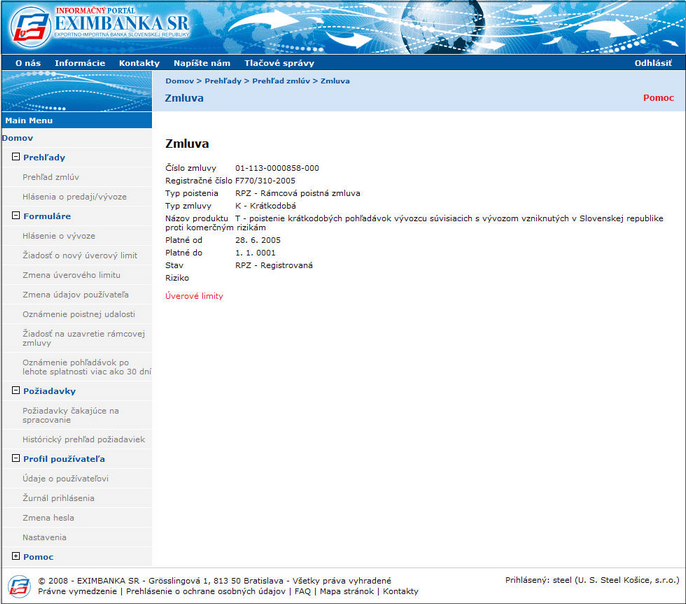Select Hlásenie o vývoze form

(59, 236)
